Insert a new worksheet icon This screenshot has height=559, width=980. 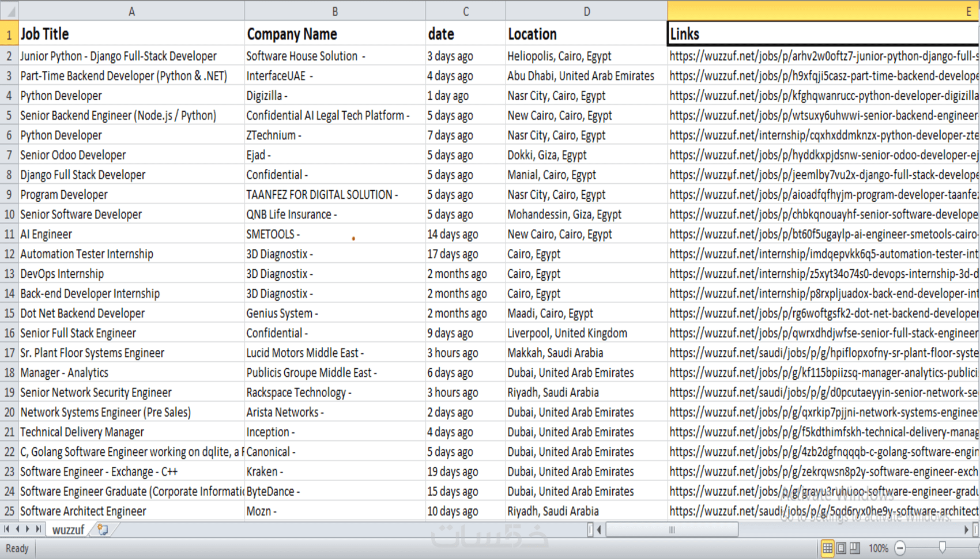point(103,530)
